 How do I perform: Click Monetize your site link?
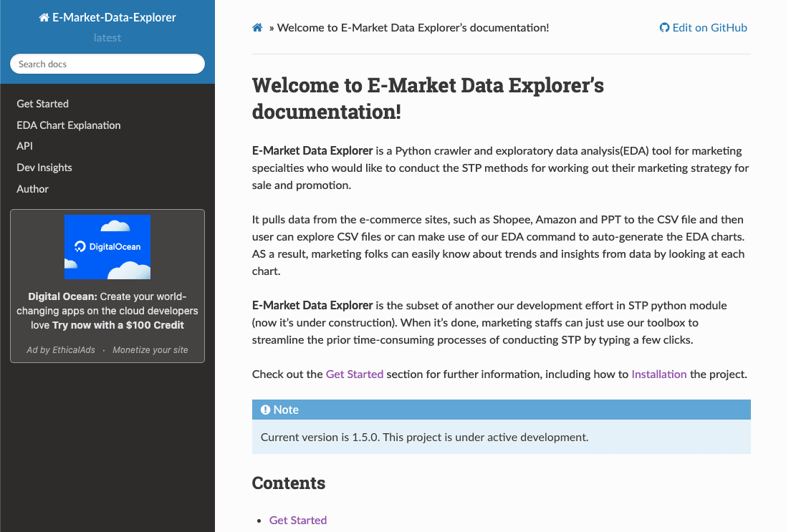pos(150,349)
